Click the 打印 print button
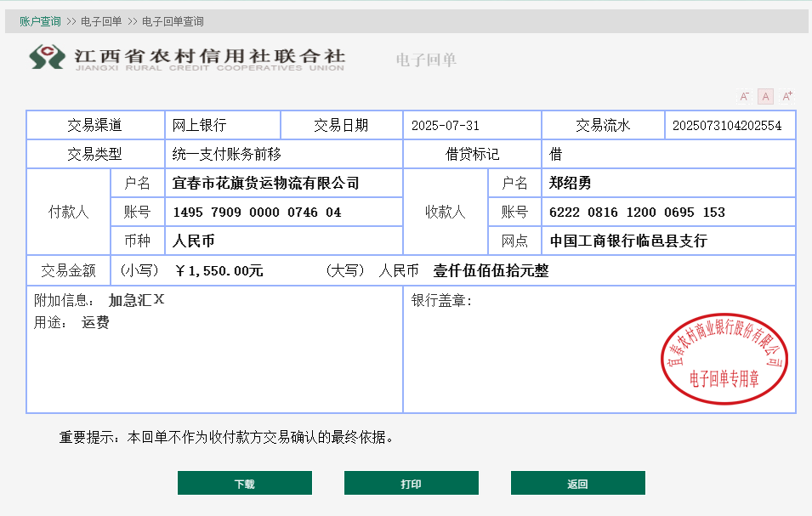The height and width of the screenshot is (516, 812). [412, 483]
